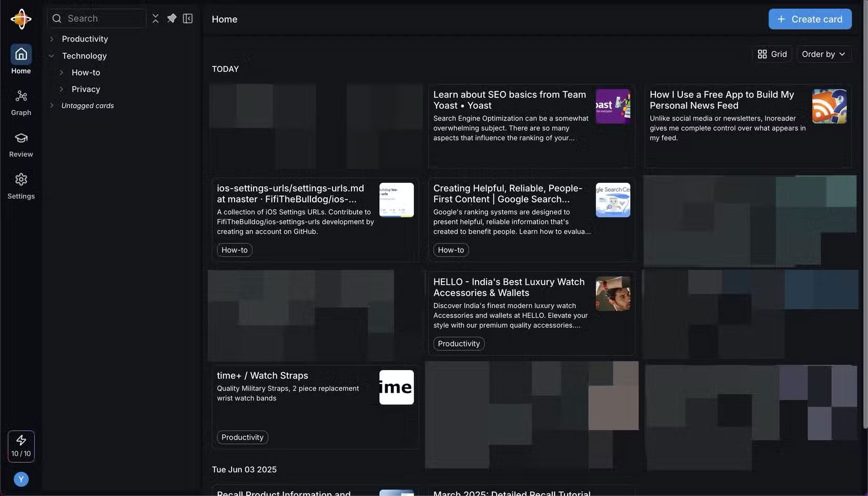
Task: Expand the Untagged cards group
Action: pyautogui.click(x=52, y=106)
